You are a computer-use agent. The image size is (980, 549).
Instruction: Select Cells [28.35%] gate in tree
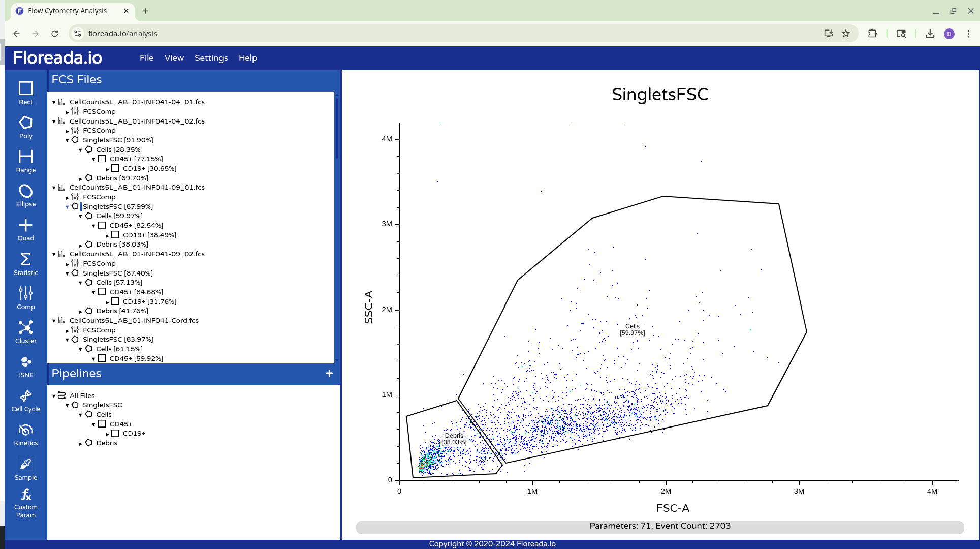point(119,149)
